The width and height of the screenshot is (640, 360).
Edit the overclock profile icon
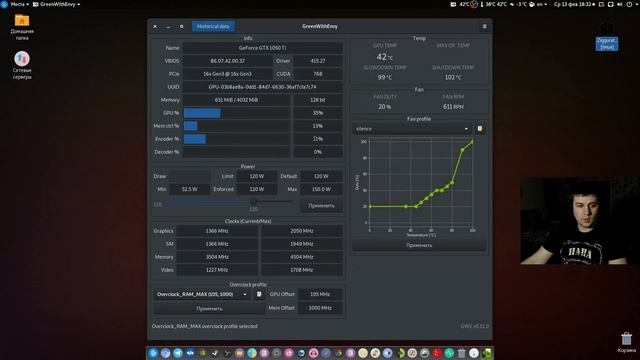coord(259,294)
